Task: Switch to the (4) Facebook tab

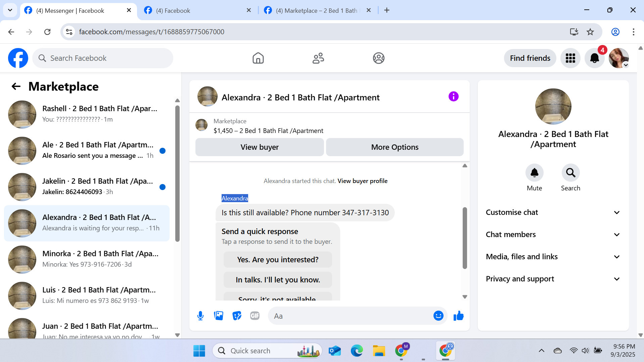Action: coord(197,10)
